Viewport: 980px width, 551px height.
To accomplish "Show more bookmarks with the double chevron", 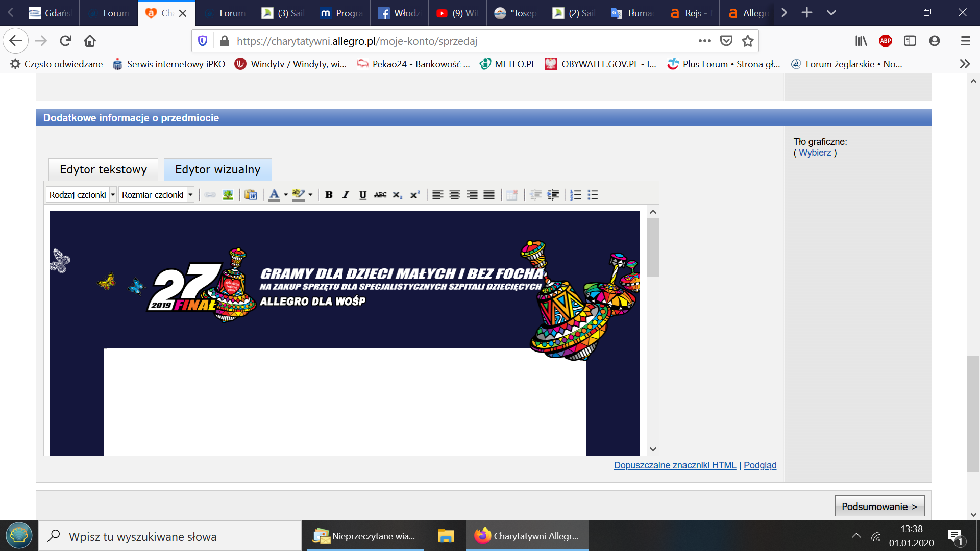I will [x=965, y=64].
